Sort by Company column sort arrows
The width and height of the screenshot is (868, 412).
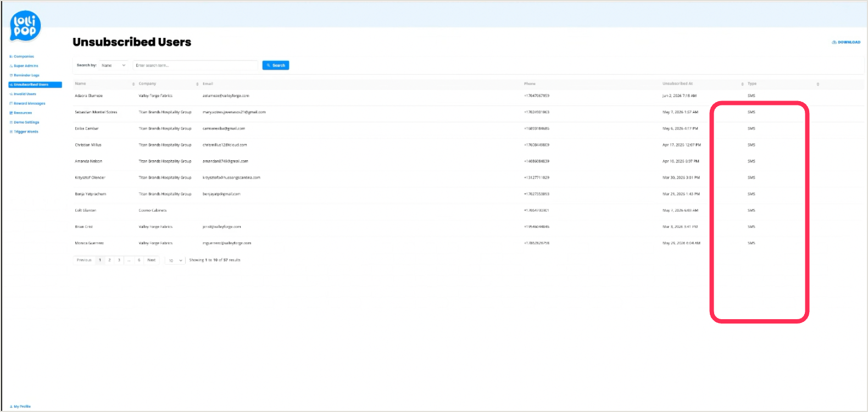pyautogui.click(x=197, y=84)
